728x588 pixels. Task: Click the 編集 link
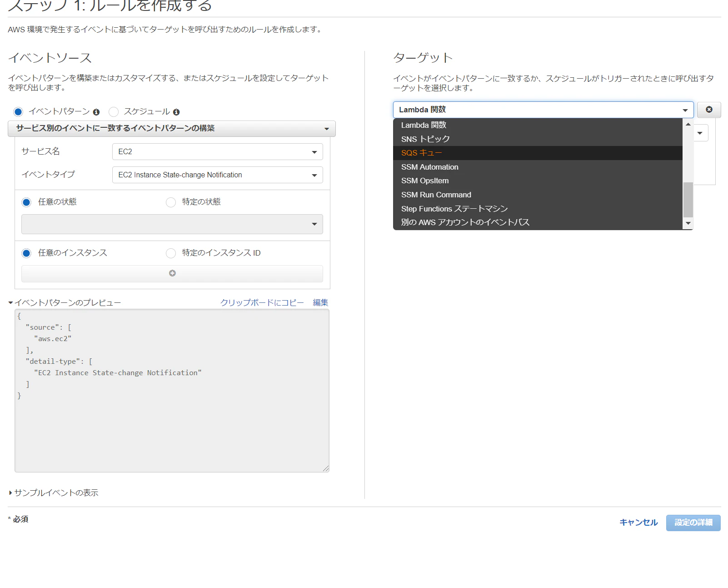pos(320,303)
